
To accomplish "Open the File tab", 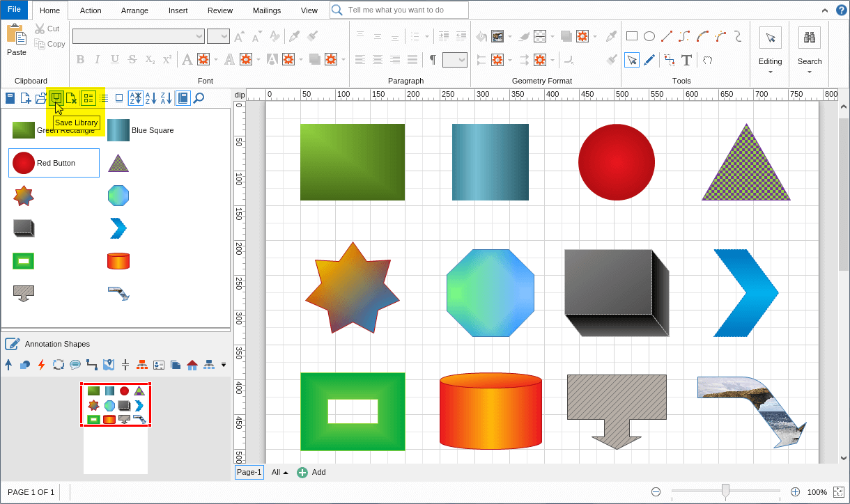I will 14,10.
